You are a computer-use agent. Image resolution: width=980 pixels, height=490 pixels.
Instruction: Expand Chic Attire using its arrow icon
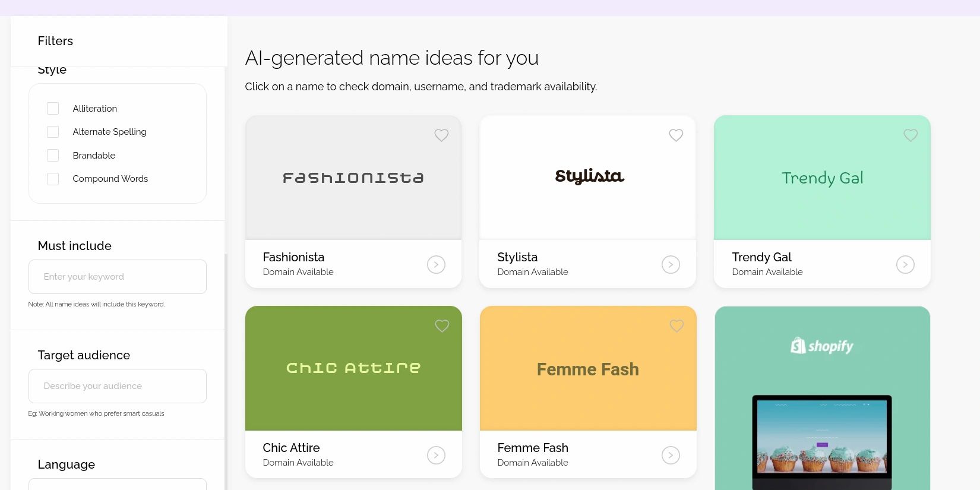(436, 455)
